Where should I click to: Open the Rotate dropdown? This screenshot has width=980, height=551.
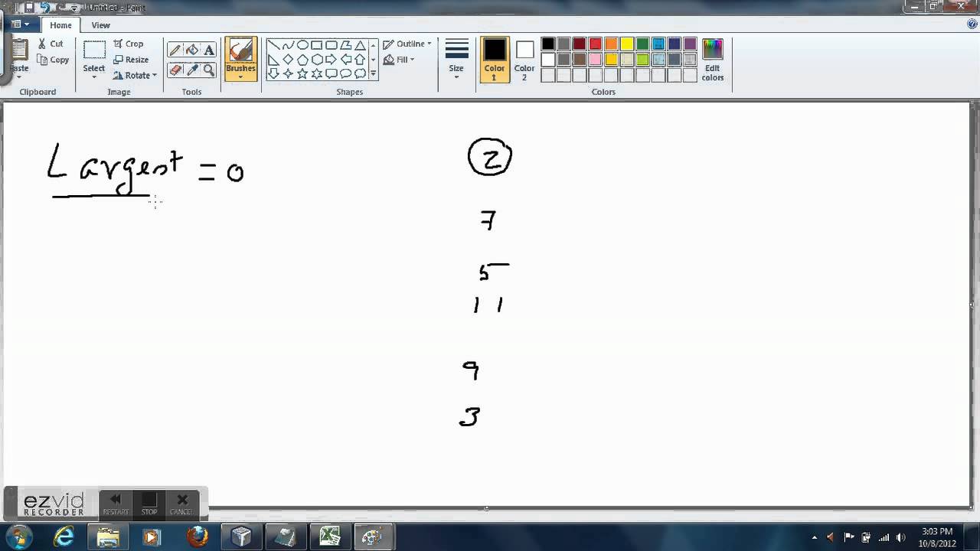[135, 75]
